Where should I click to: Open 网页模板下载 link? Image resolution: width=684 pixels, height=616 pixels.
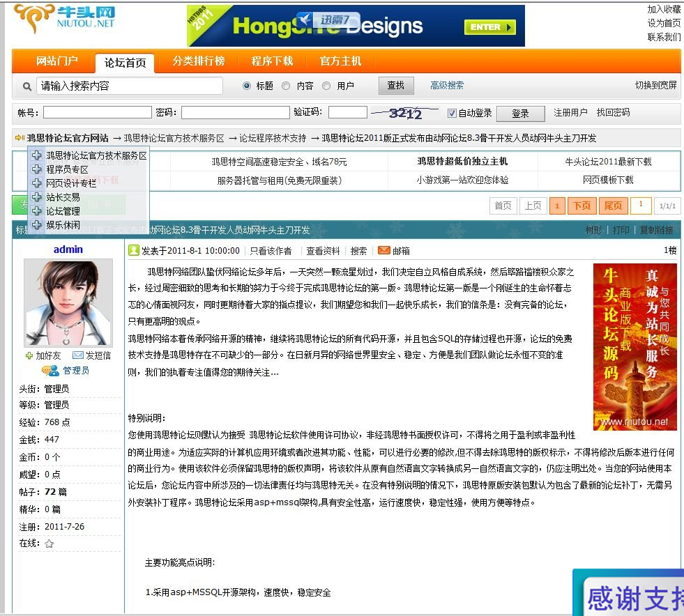pyautogui.click(x=608, y=180)
